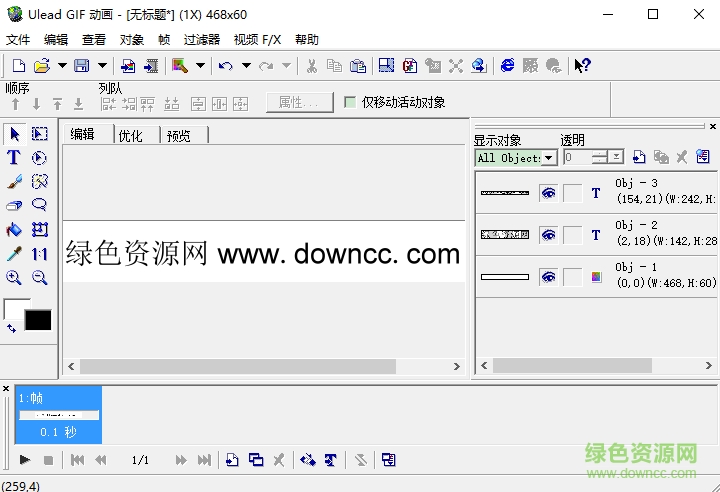
Task: Play the animation with play button
Action: (25, 460)
